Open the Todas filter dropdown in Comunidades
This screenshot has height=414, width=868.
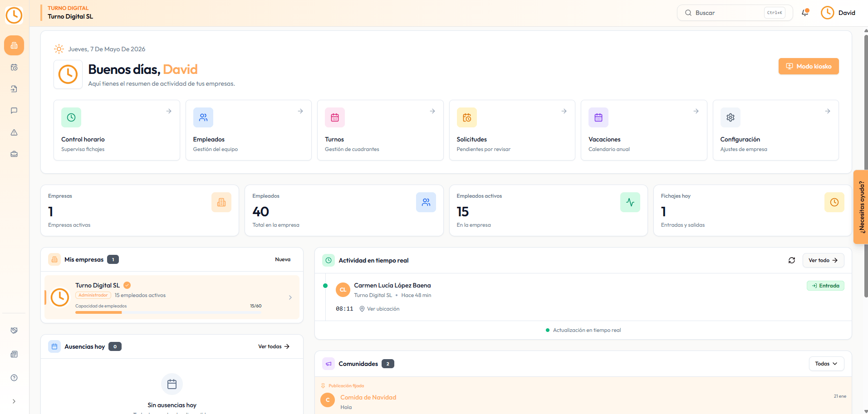(x=826, y=364)
